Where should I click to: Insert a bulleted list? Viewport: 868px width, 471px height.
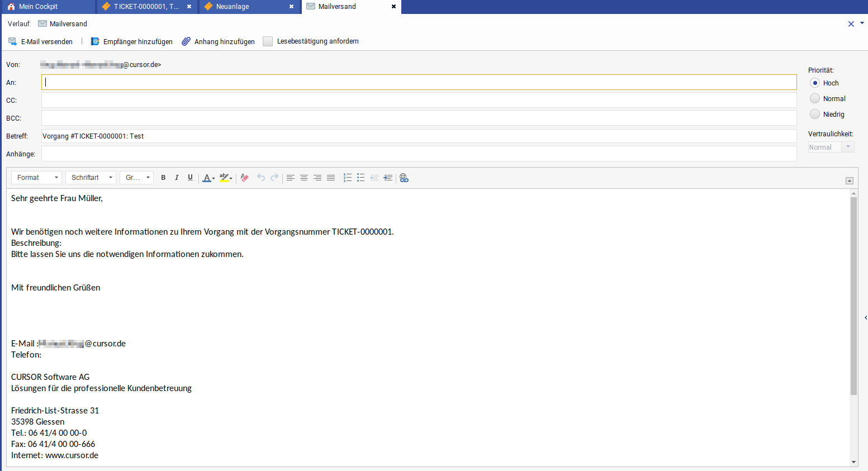(x=361, y=178)
